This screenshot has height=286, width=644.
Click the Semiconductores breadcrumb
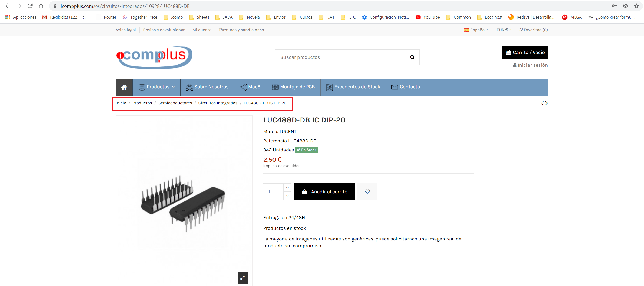(175, 103)
